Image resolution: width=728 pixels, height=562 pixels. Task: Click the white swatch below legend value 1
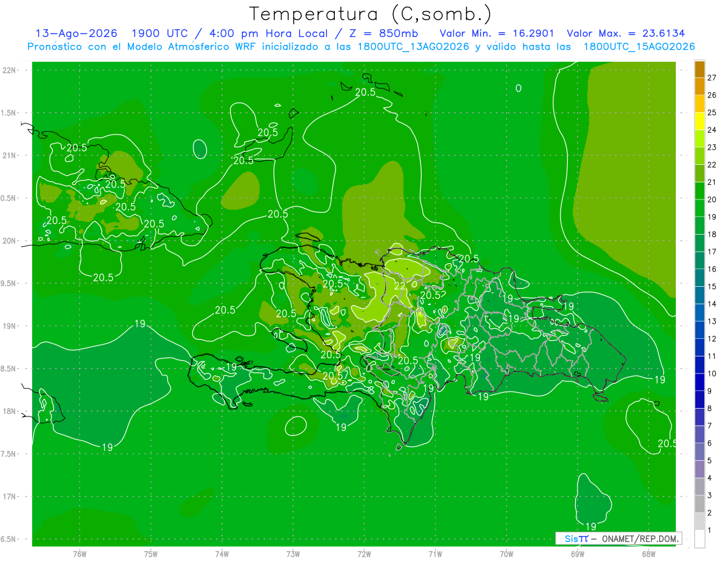coord(699,539)
